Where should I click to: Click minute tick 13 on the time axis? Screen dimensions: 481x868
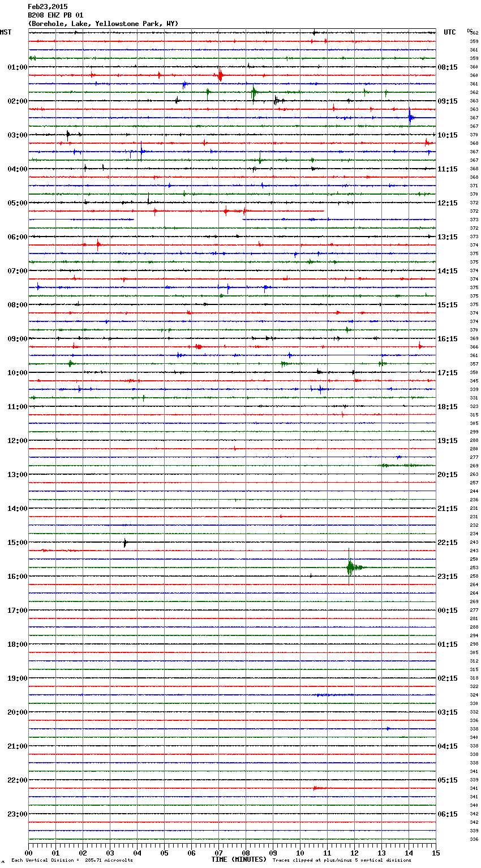pos(381,853)
